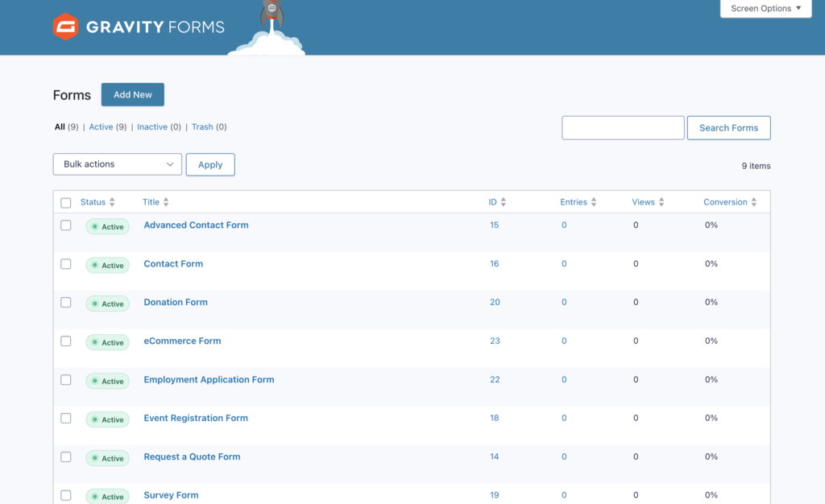This screenshot has width=825, height=504.
Task: Sort forms by Entries column arrows
Action: point(594,202)
